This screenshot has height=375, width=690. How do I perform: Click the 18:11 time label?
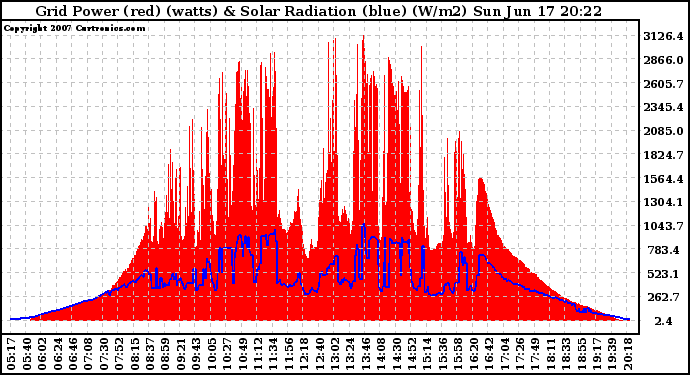(550, 354)
